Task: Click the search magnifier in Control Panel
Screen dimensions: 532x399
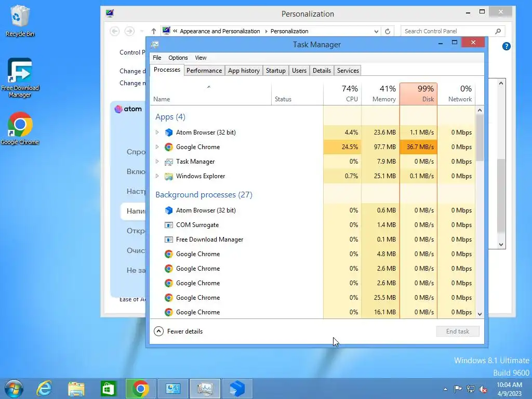Action: click(x=498, y=31)
